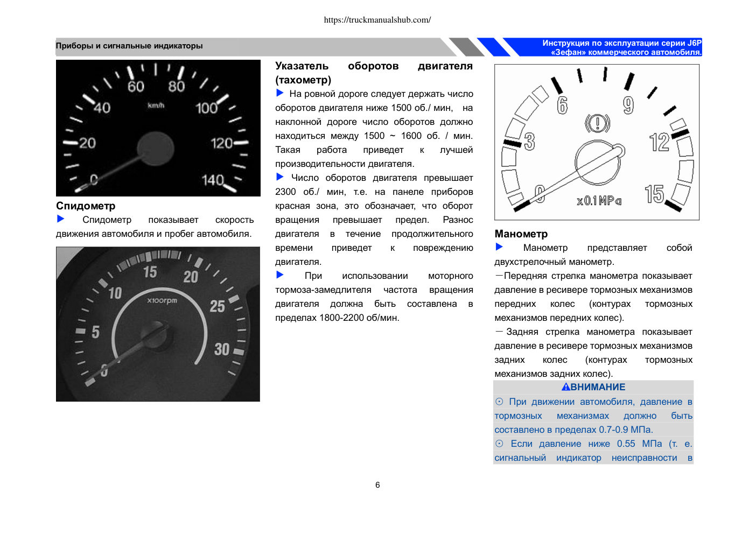Image resolution: width=756 pixels, height=534 pixels.
Task: Click the 'x0.1MPa' label on the manometer
Action: click(599, 201)
